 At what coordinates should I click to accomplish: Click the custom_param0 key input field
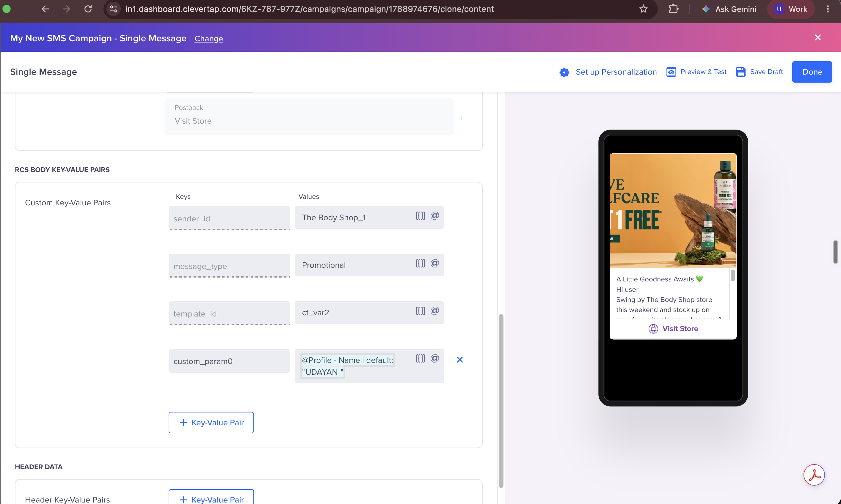click(x=229, y=361)
